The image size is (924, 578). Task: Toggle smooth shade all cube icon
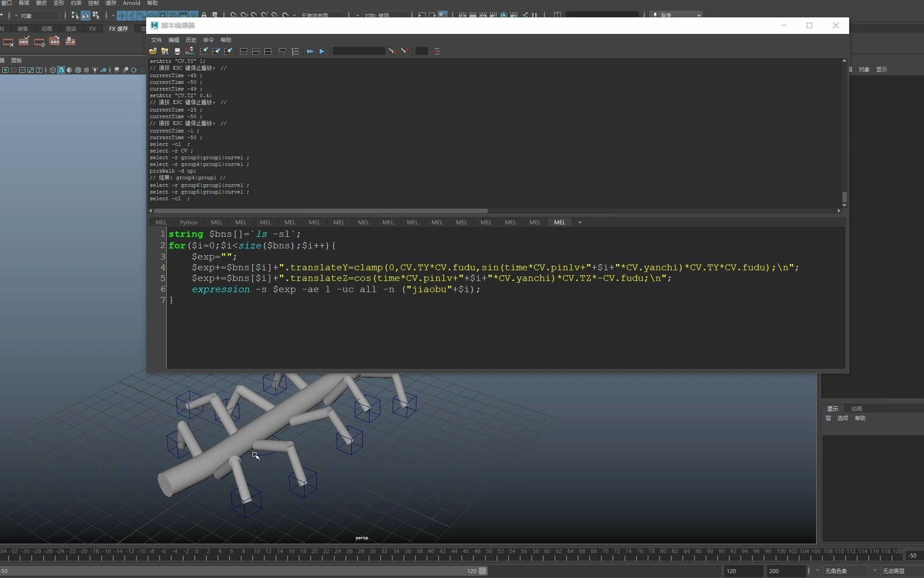point(61,70)
